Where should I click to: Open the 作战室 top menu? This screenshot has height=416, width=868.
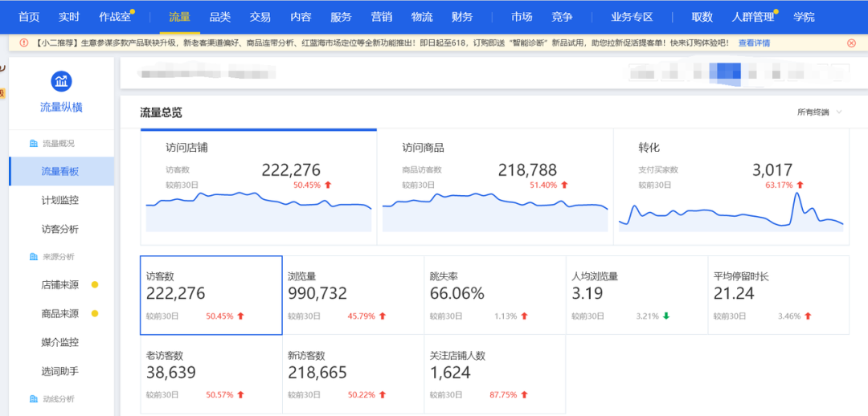[x=115, y=17]
